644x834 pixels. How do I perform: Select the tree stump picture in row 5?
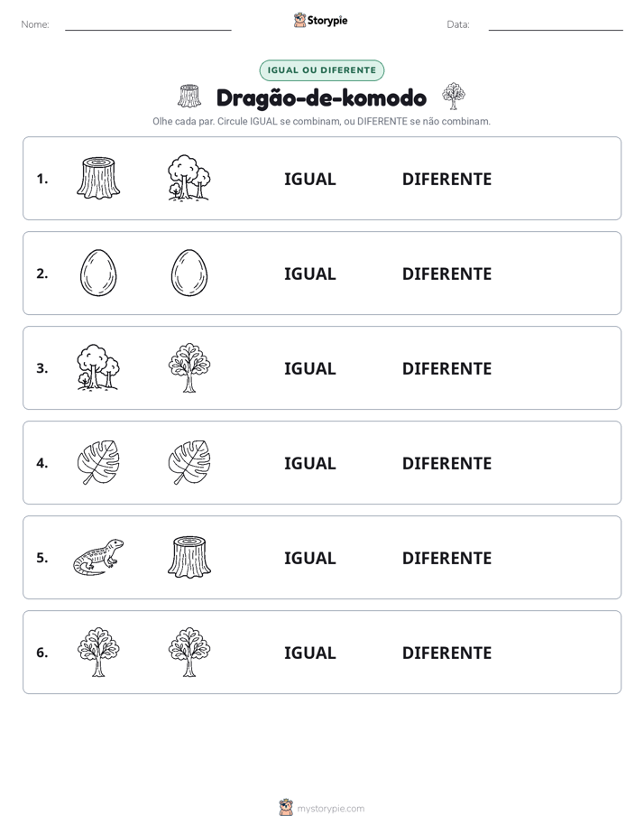(x=189, y=557)
